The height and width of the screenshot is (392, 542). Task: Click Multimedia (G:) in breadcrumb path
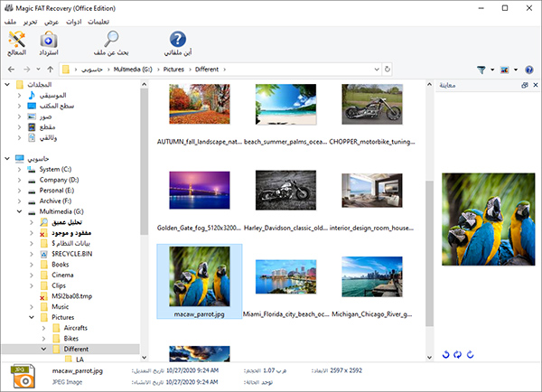pyautogui.click(x=133, y=70)
